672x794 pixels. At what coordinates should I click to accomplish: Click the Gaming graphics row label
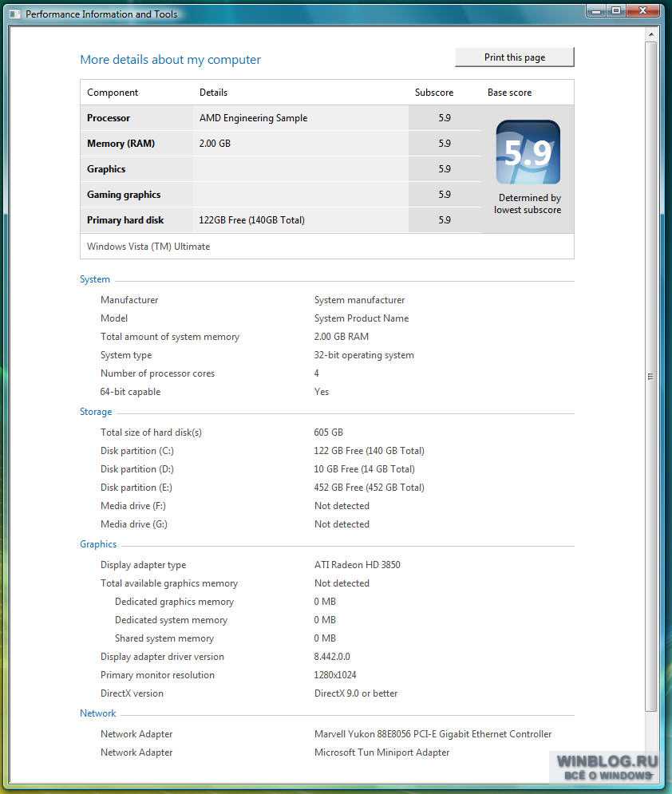coord(124,195)
